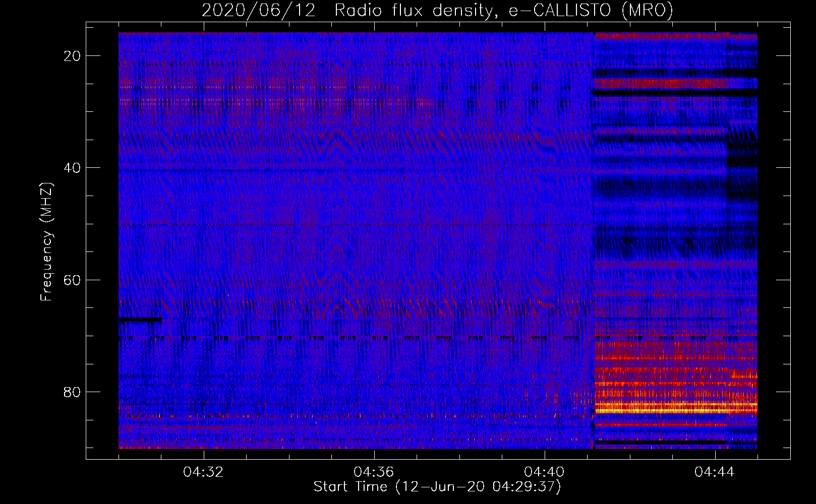Click the 80 frequency tick label
Viewport: 816px width, 504px height.
point(72,392)
